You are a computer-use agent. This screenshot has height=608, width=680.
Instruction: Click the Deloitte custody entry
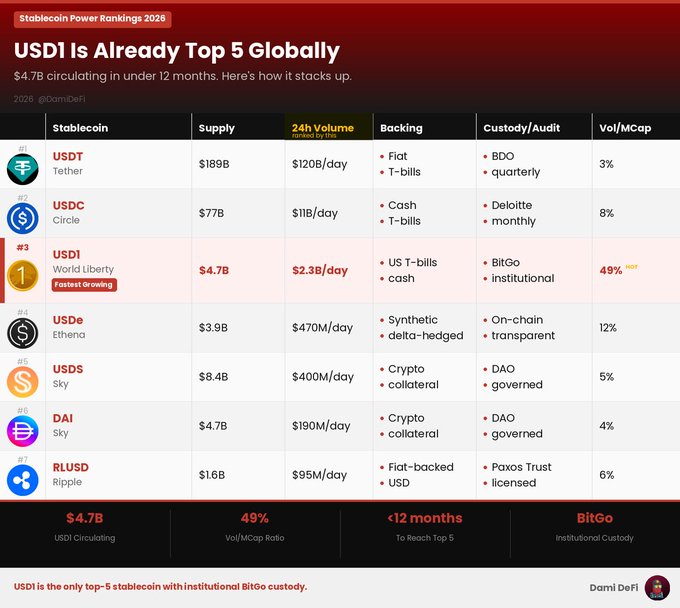coord(512,205)
